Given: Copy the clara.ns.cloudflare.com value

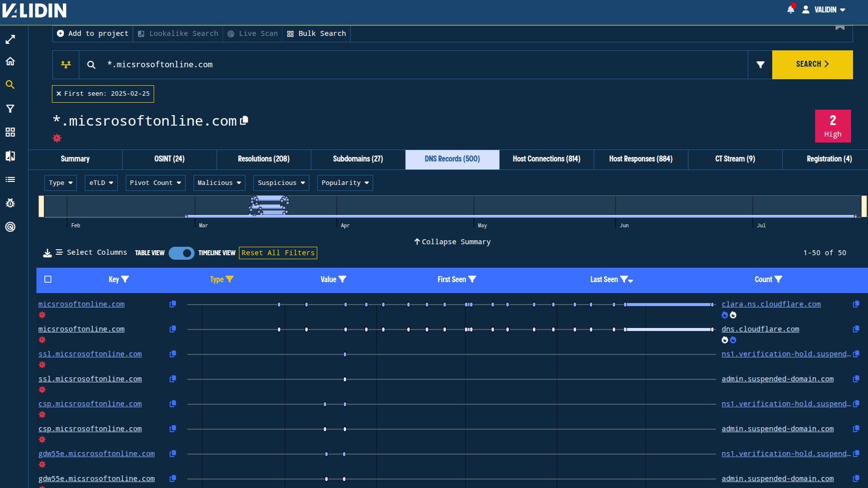Looking at the screenshot, I should [x=856, y=304].
